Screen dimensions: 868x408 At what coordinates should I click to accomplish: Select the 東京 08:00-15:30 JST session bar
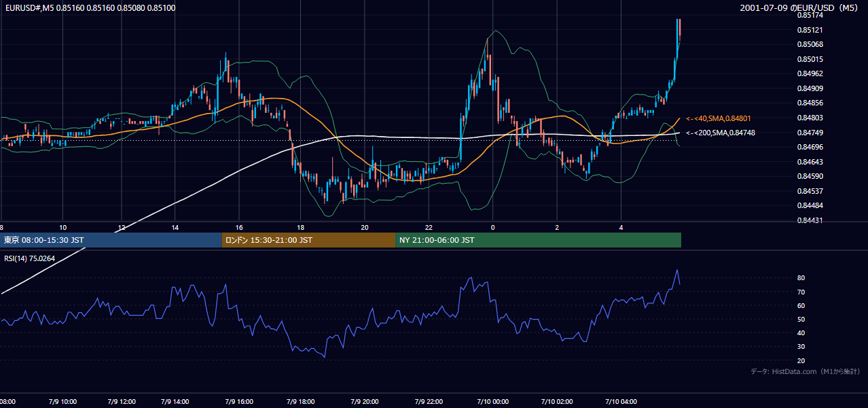[111, 240]
